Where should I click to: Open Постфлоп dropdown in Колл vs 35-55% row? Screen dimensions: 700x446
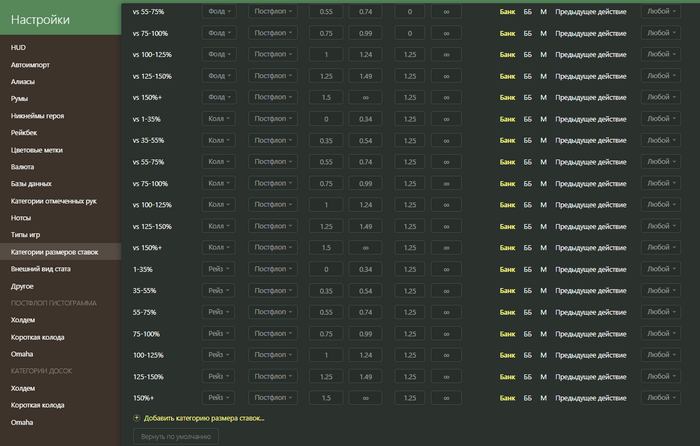coord(273,140)
